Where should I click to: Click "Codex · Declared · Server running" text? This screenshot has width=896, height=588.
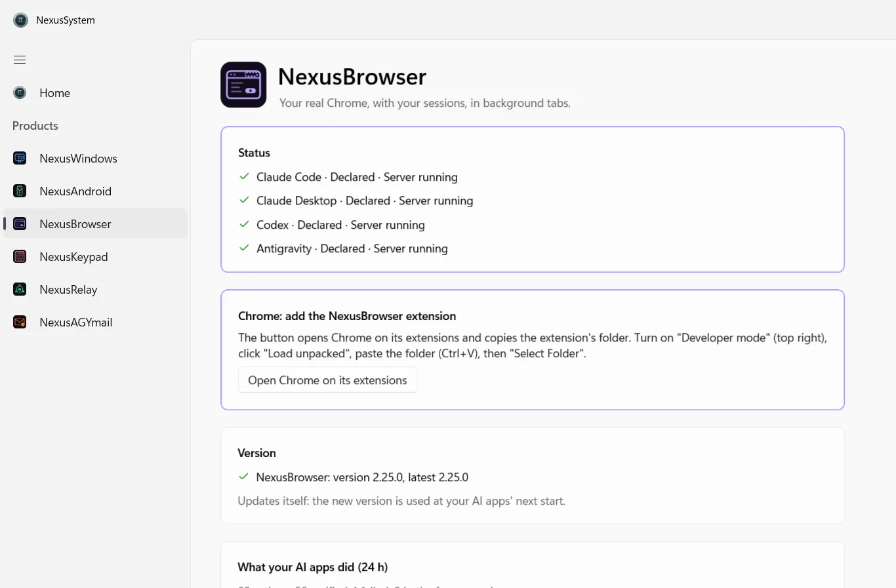340,225
